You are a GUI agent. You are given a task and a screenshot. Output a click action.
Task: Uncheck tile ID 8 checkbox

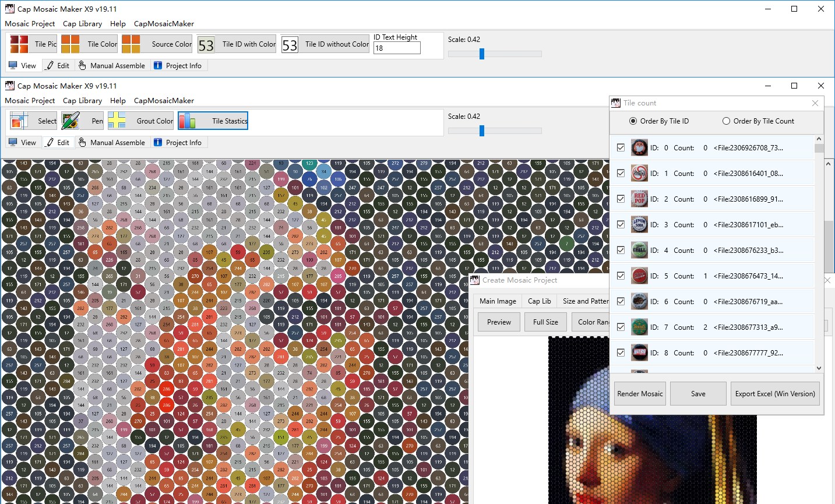click(621, 353)
